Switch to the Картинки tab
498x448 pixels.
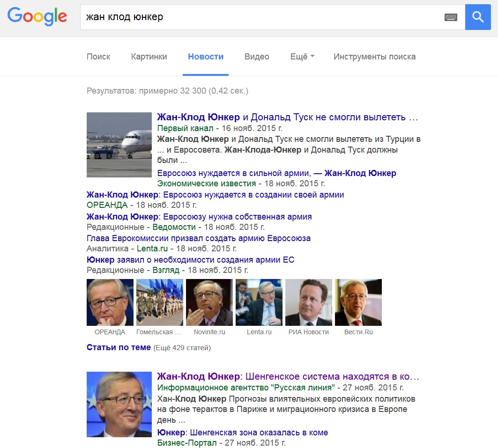click(149, 57)
